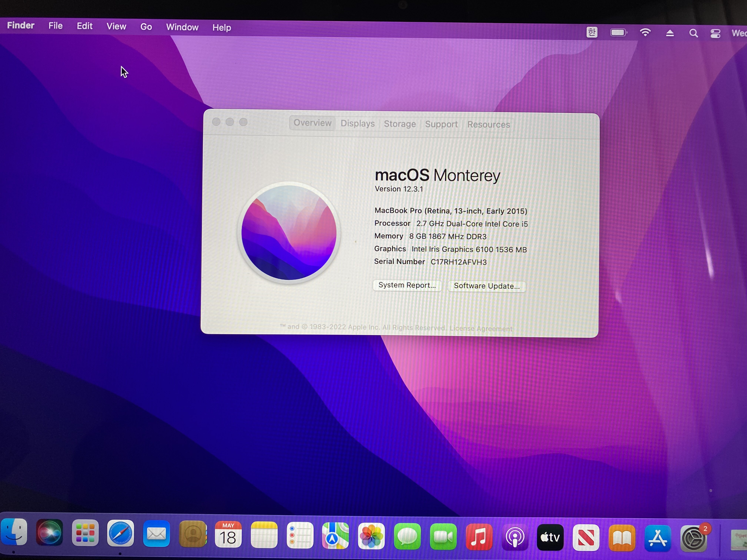Open Spotlight search magnifier
This screenshot has height=560, width=747.
pyautogui.click(x=694, y=33)
